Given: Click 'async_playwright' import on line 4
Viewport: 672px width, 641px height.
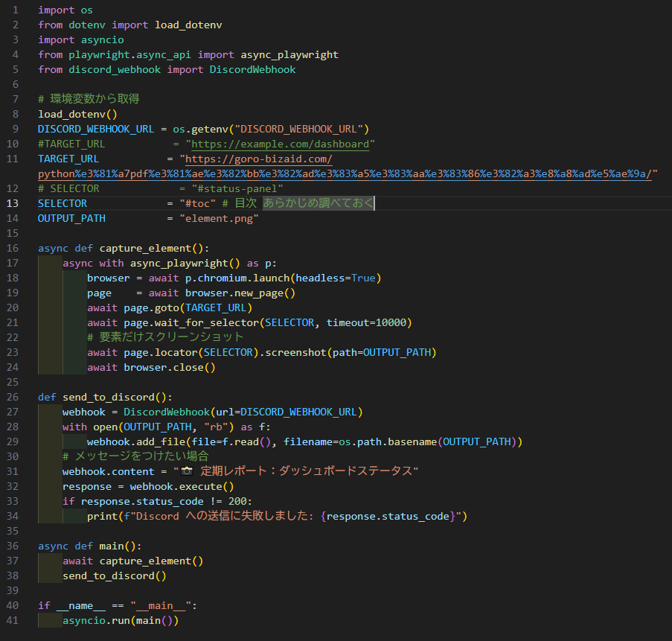Looking at the screenshot, I should tap(289, 55).
